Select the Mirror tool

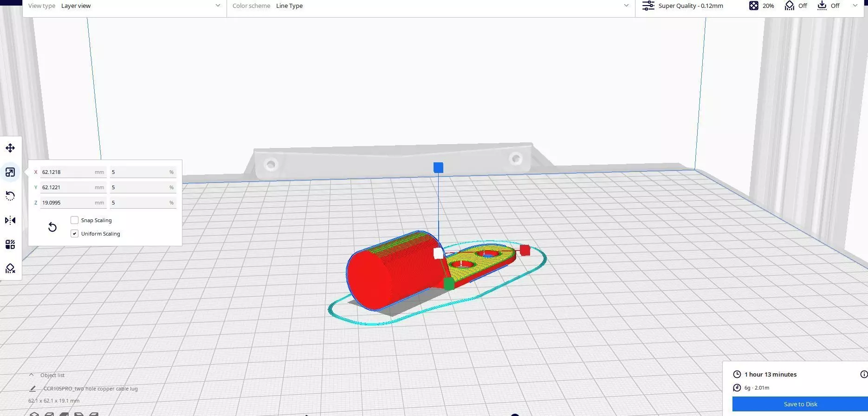[x=10, y=220]
